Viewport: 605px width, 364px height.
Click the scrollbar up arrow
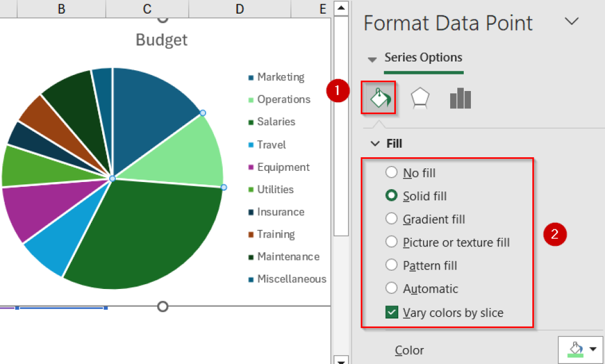point(341,8)
